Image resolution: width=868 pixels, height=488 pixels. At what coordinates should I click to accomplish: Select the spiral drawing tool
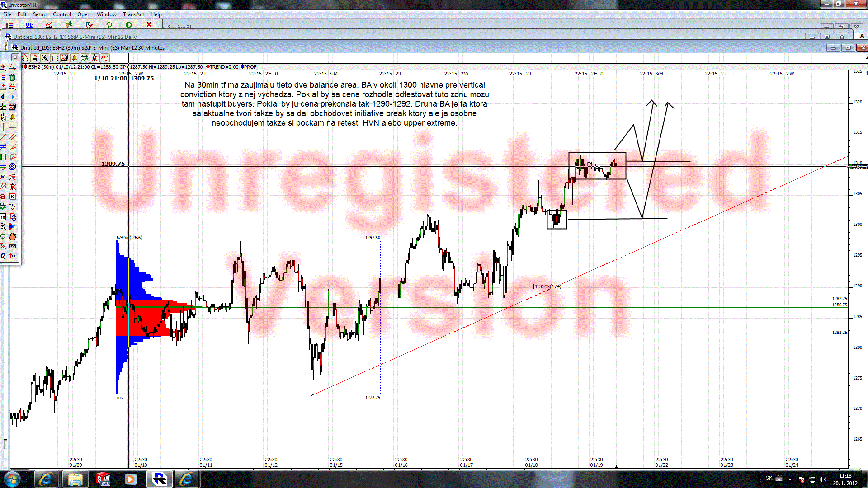coord(13,167)
